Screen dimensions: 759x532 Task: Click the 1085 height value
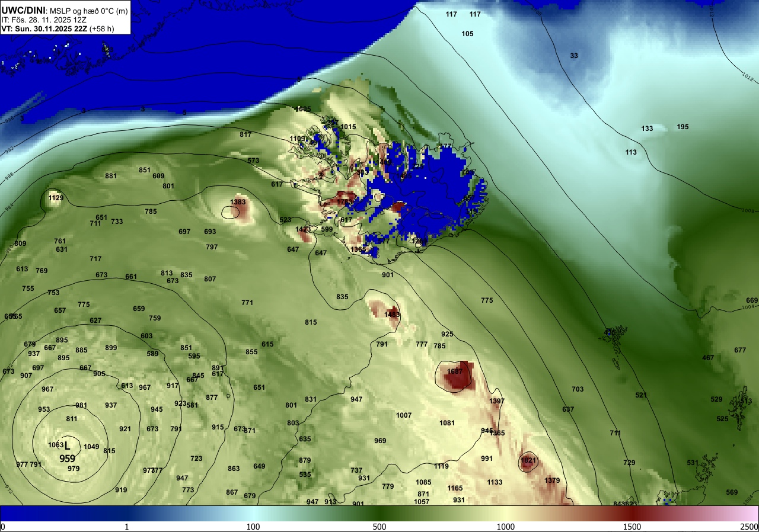423,482
